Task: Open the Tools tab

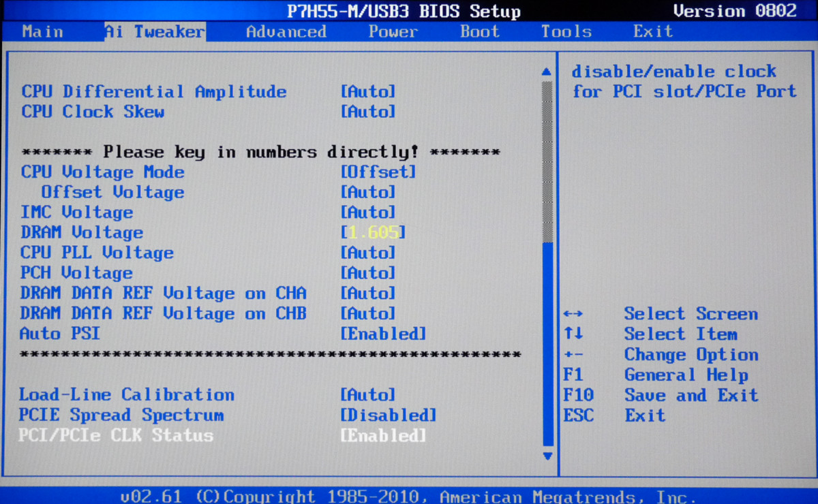Action: click(x=566, y=31)
